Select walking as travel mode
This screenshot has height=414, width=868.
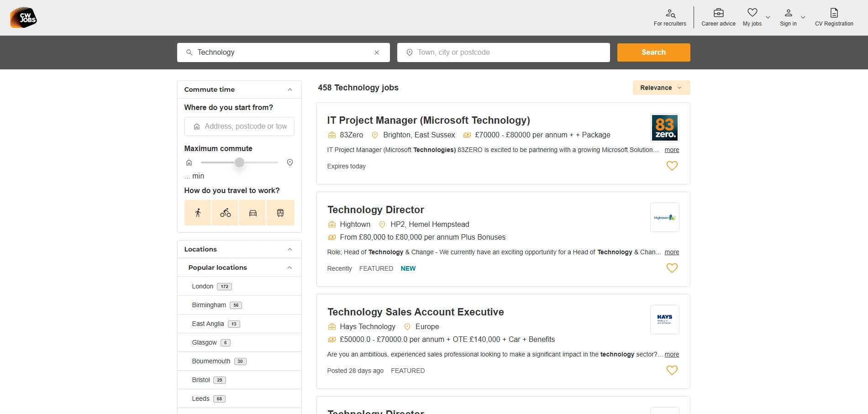[198, 213]
